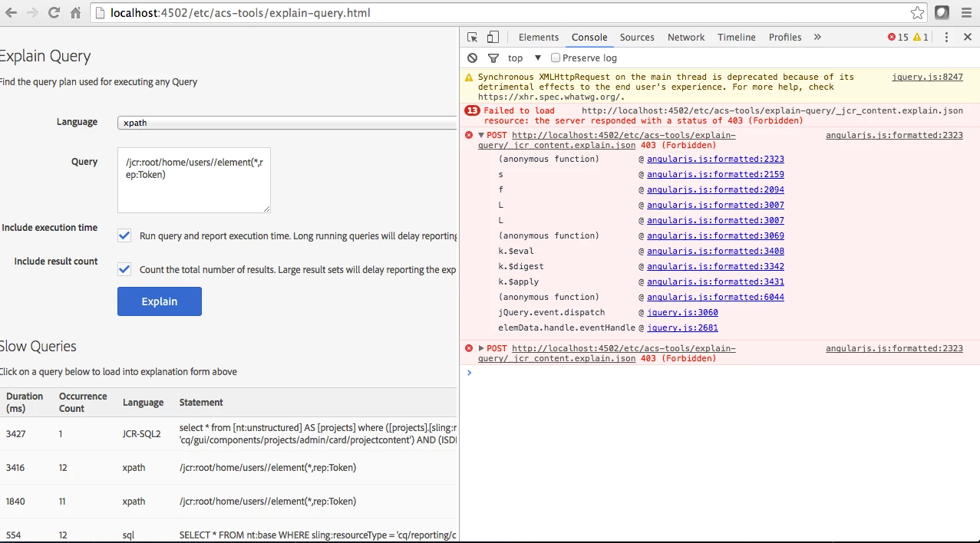Open the angularjs.js:formatted:3408 link for k.$eval
The width and height of the screenshot is (980, 543).
coord(715,251)
